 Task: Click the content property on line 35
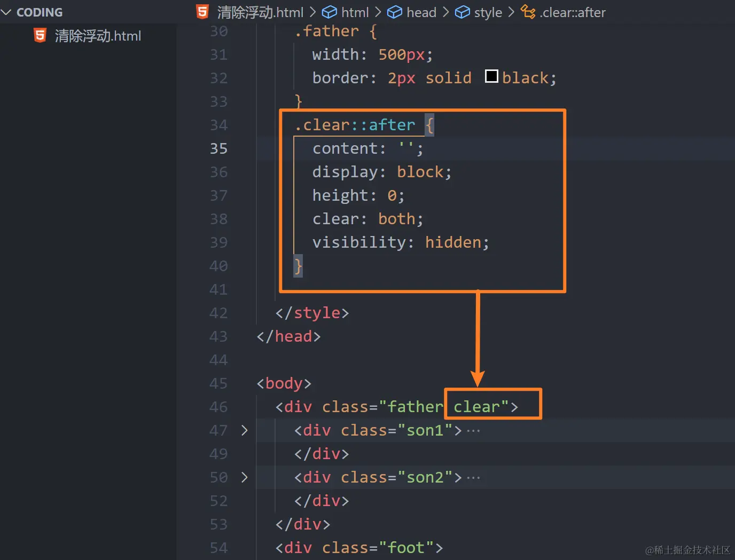pos(345,148)
